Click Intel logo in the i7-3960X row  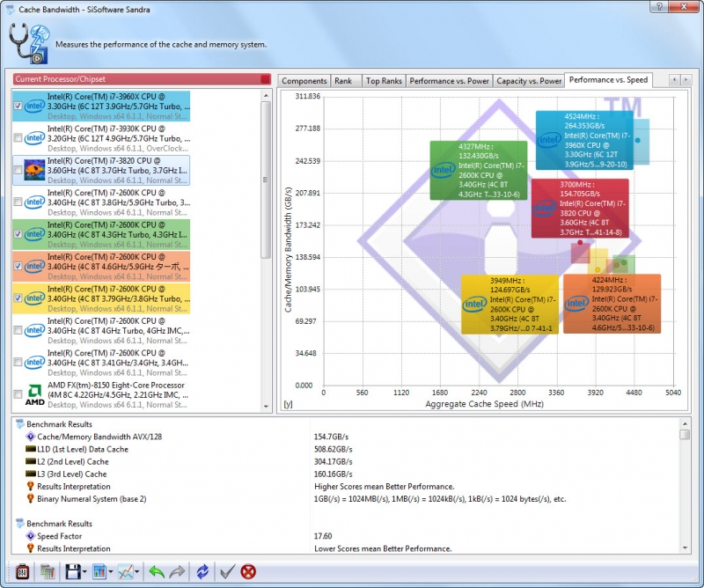tap(34, 106)
